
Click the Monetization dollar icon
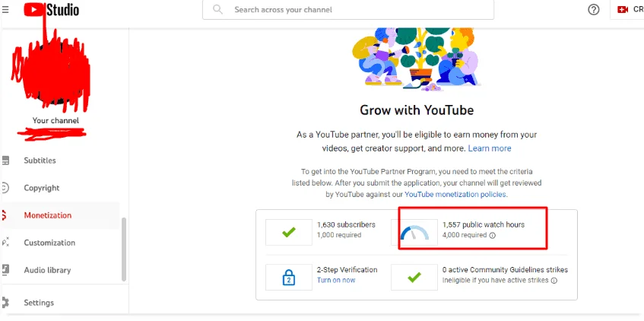pyautogui.click(x=4, y=215)
